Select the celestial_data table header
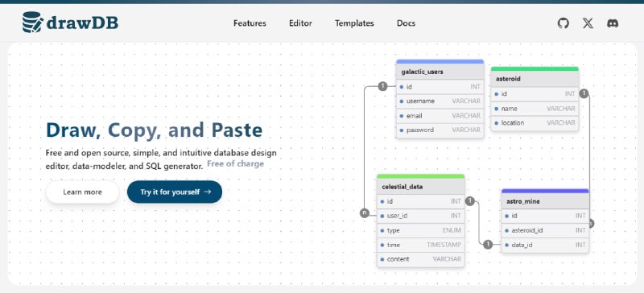 [x=420, y=187]
